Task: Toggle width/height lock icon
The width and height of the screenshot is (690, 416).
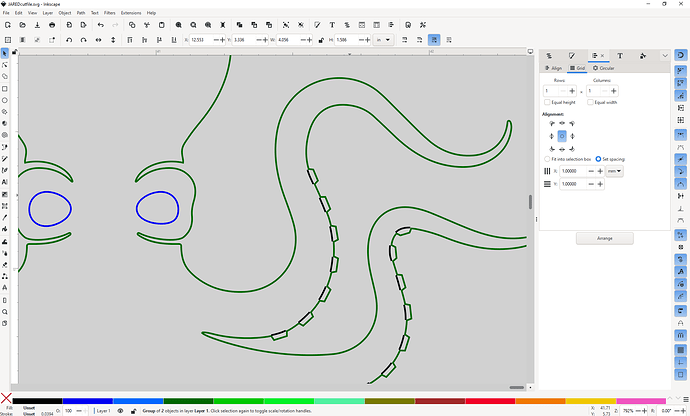Action: 321,40
